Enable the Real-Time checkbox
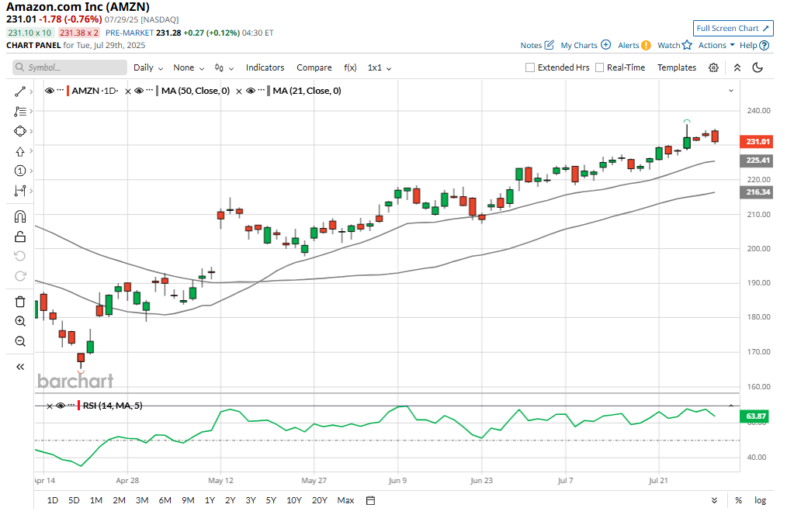This screenshot has height=532, width=794. point(599,67)
